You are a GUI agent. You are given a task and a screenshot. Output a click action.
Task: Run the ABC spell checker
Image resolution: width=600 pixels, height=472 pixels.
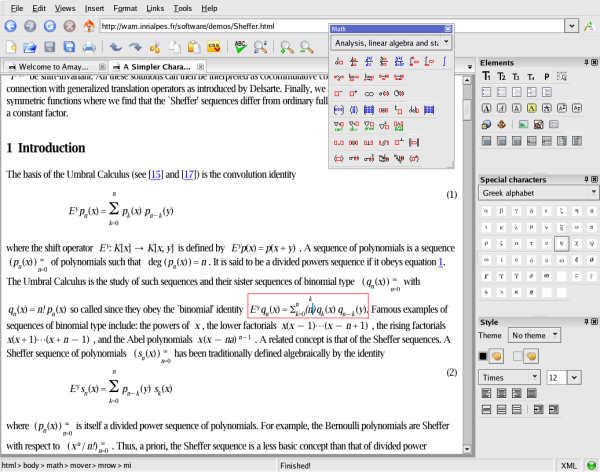(x=240, y=47)
